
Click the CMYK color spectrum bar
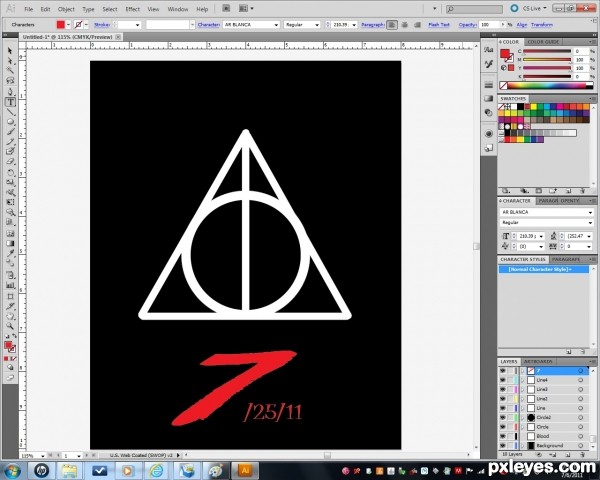(546, 86)
